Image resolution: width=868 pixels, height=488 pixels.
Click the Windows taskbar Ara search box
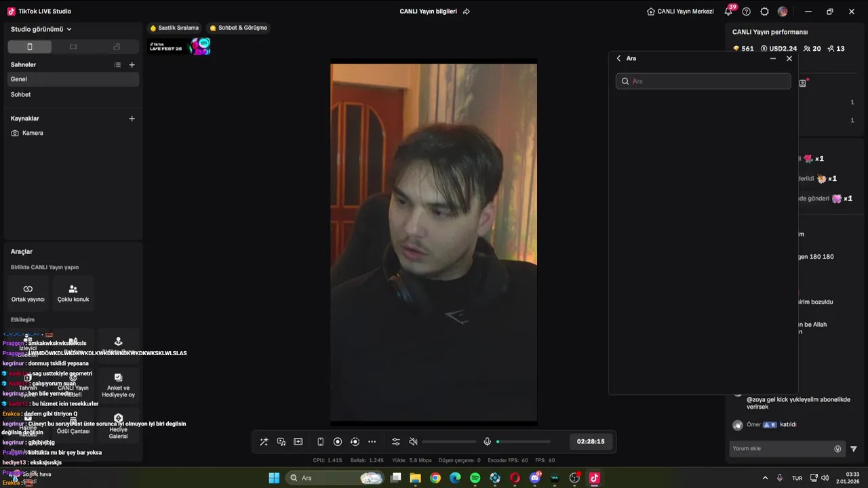click(335, 478)
